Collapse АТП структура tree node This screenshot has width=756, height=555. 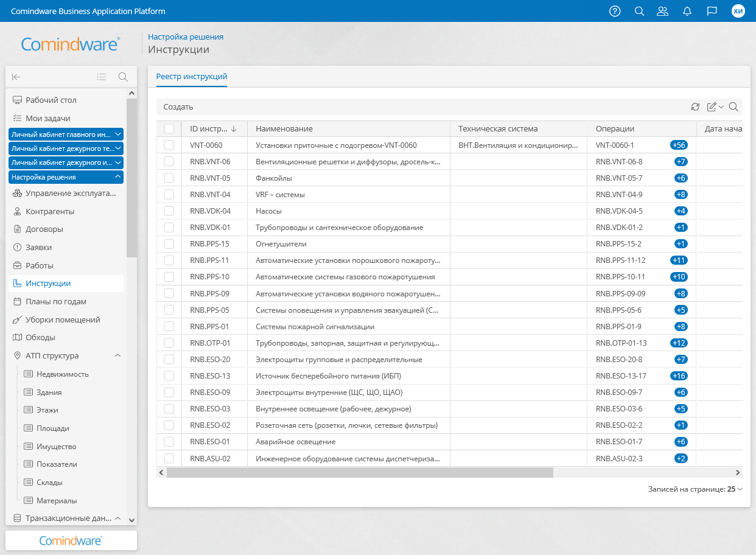tap(118, 355)
